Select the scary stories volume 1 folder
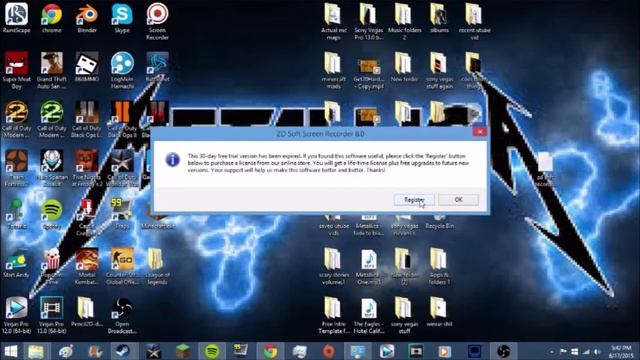The width and height of the screenshot is (640, 360). pyautogui.click(x=333, y=266)
